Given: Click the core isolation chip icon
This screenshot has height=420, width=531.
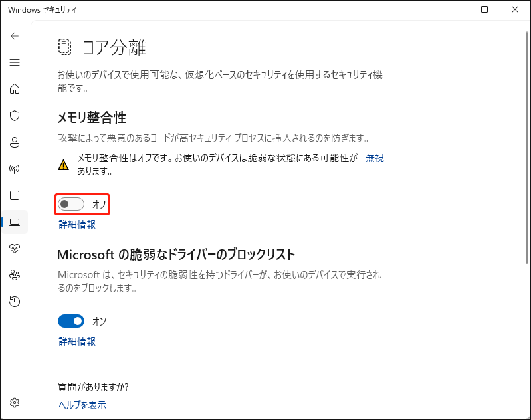Looking at the screenshot, I should click(x=64, y=47).
